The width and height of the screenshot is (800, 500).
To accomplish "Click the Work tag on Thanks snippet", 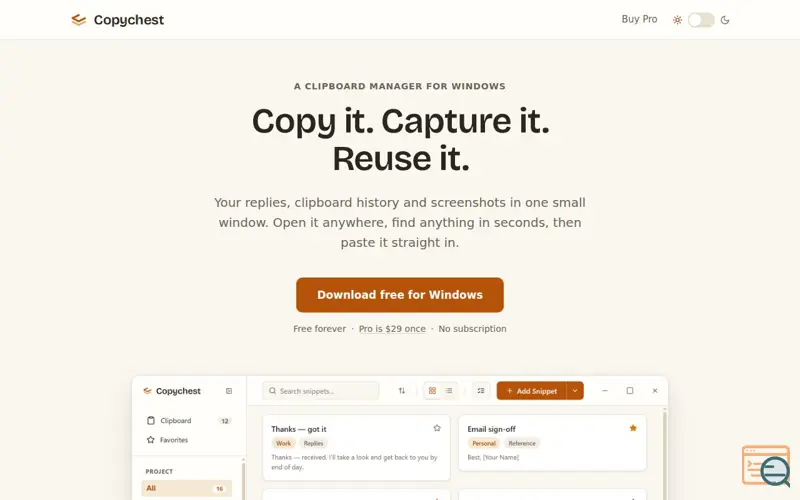I will tap(283, 443).
